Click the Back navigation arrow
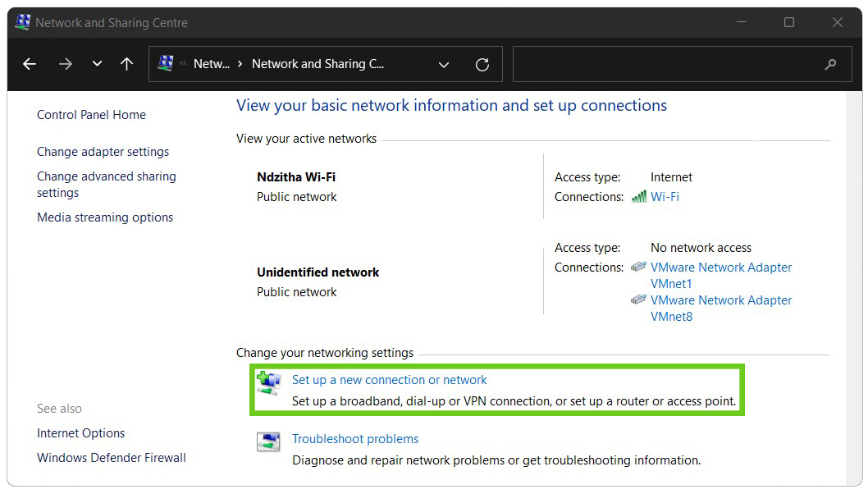Viewport: 868px width, 494px height. pyautogui.click(x=30, y=64)
